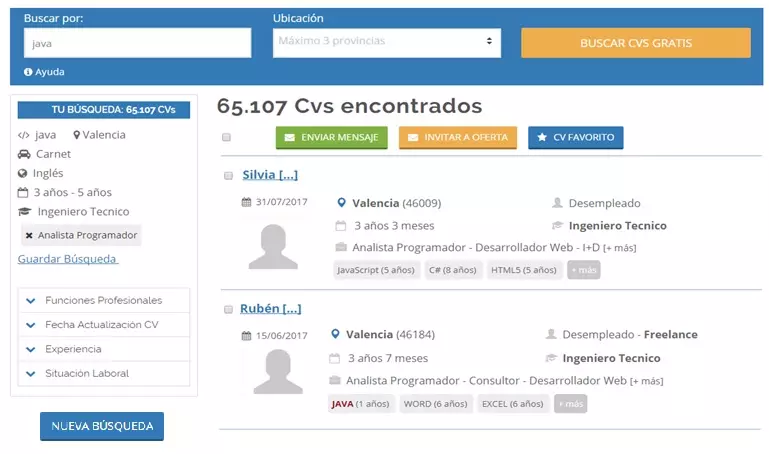Toggle the select-all CVs checkbox

coord(226,137)
